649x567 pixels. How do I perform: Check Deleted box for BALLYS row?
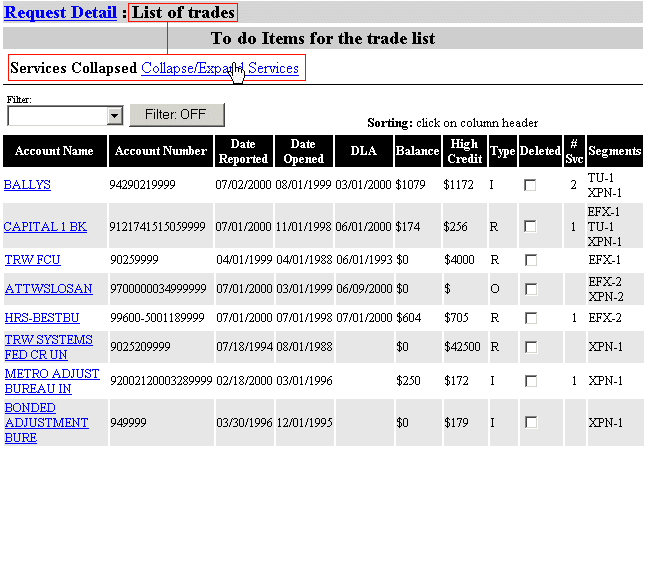click(530, 185)
